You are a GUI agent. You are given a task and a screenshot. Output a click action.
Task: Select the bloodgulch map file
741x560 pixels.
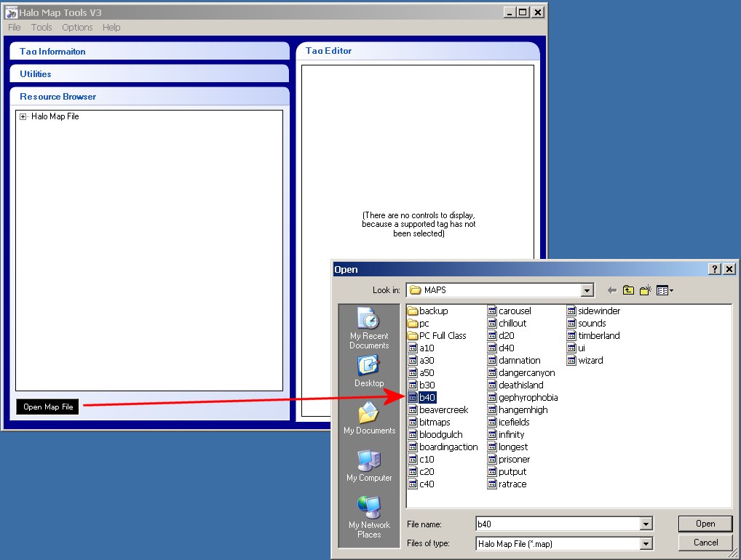(440, 434)
